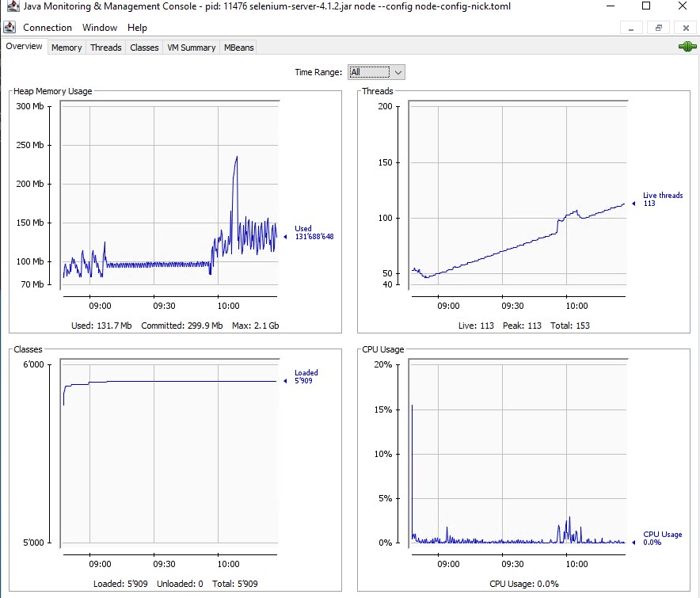Maximize the JConsole main window
This screenshot has width=700, height=598.
645,6
